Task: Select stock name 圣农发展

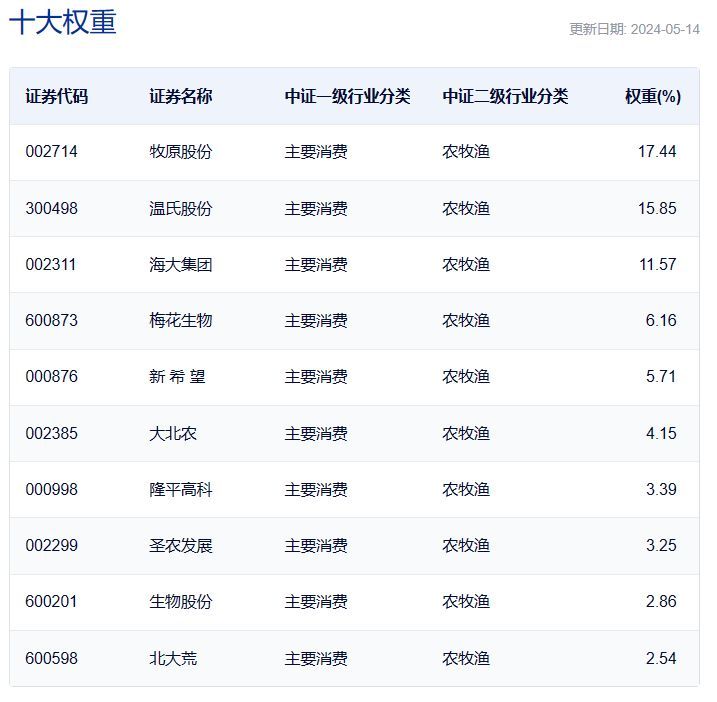Action: pos(181,545)
